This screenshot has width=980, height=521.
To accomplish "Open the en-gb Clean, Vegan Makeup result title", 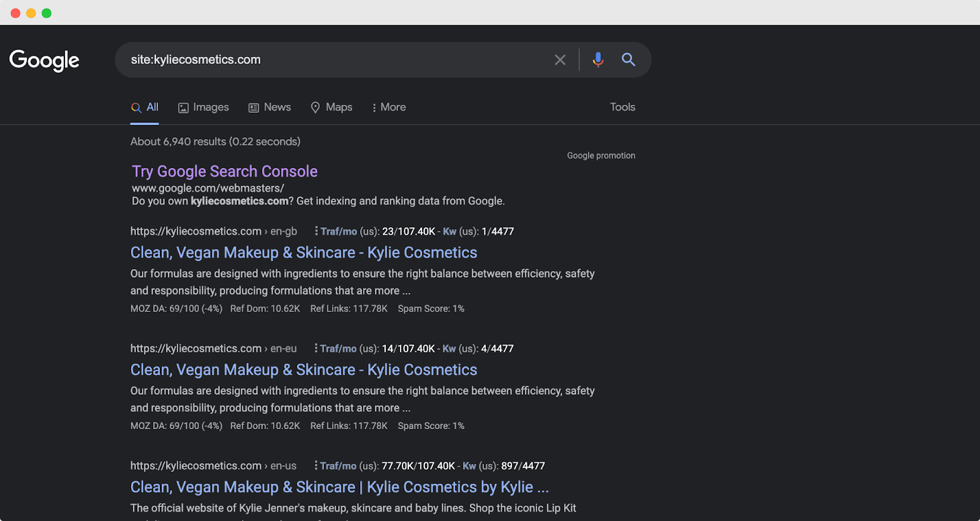I will pyautogui.click(x=304, y=253).
